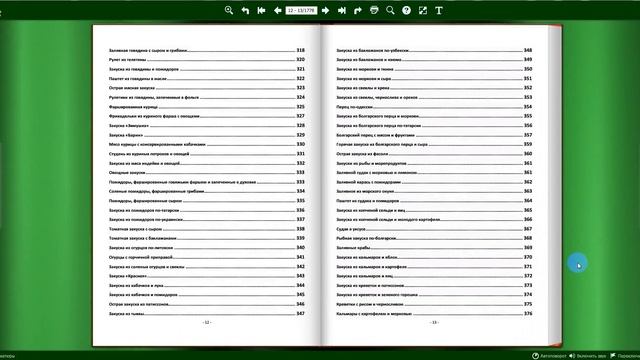The width and height of the screenshot is (640, 360).
Task: Click contents entry numbered 329
Action: [207, 135]
